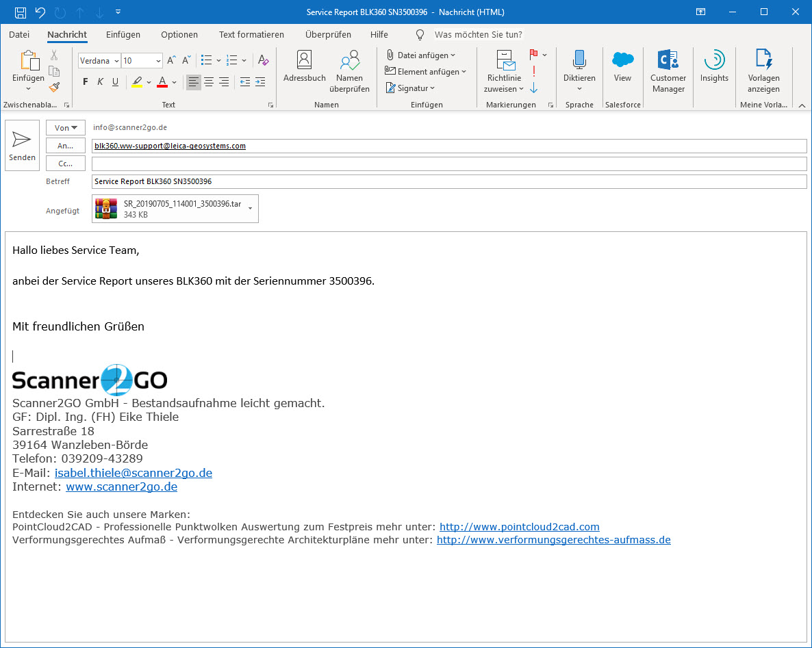812x648 pixels.
Task: Insert a numbered list
Action: (x=232, y=60)
